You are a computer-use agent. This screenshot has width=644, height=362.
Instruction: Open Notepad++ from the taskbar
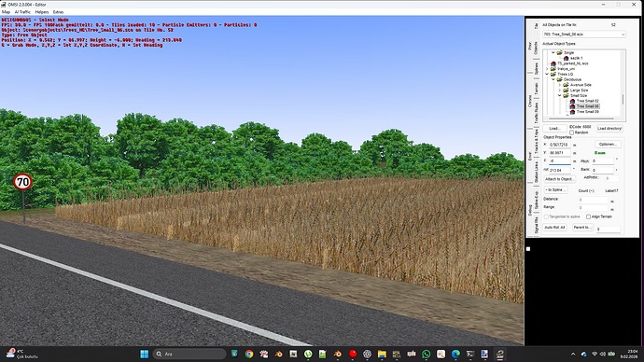click(x=322, y=354)
